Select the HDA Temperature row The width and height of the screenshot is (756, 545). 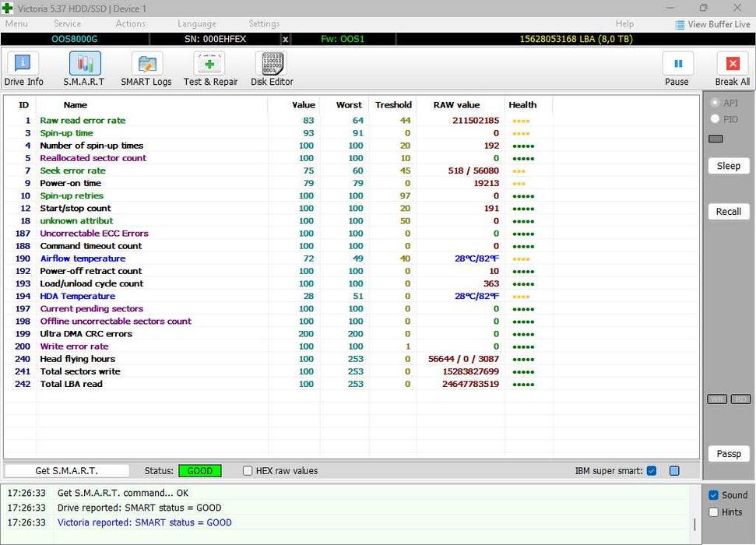[x=351, y=296]
